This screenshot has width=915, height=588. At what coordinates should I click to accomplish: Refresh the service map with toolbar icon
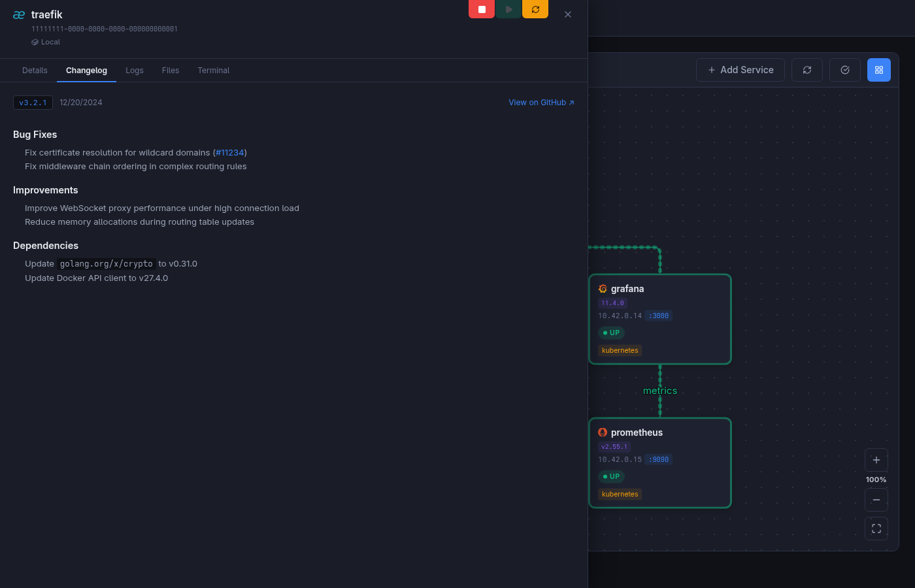point(807,70)
